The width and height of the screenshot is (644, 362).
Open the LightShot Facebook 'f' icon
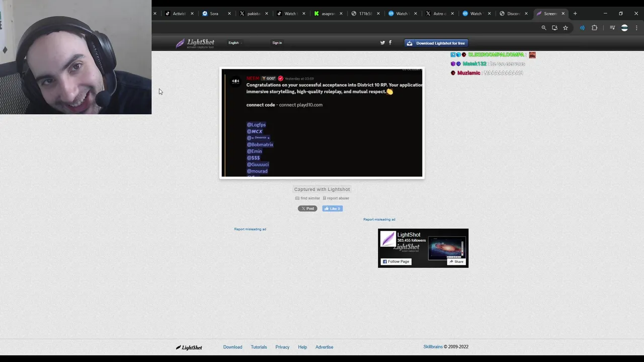tap(390, 43)
